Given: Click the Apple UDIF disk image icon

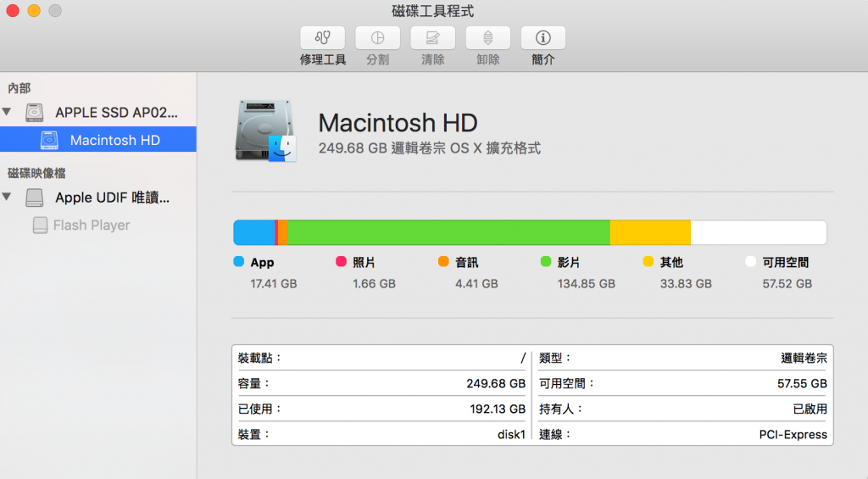Looking at the screenshot, I should [x=34, y=198].
